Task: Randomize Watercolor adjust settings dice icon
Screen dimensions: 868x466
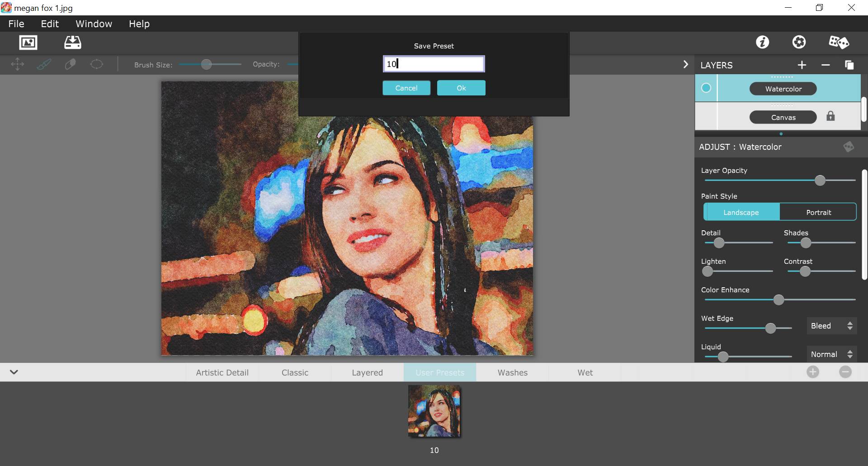Action: point(849,147)
